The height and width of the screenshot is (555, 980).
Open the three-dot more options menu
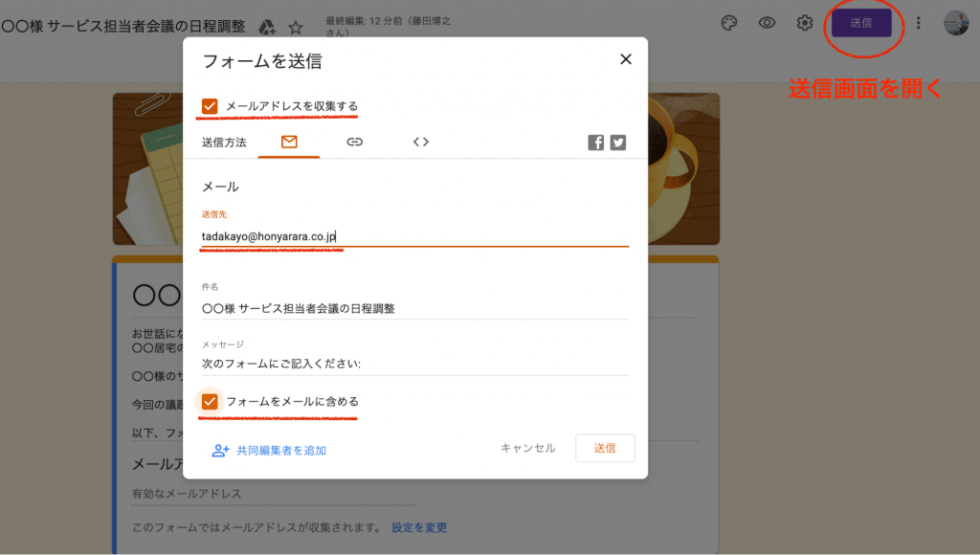tap(919, 23)
